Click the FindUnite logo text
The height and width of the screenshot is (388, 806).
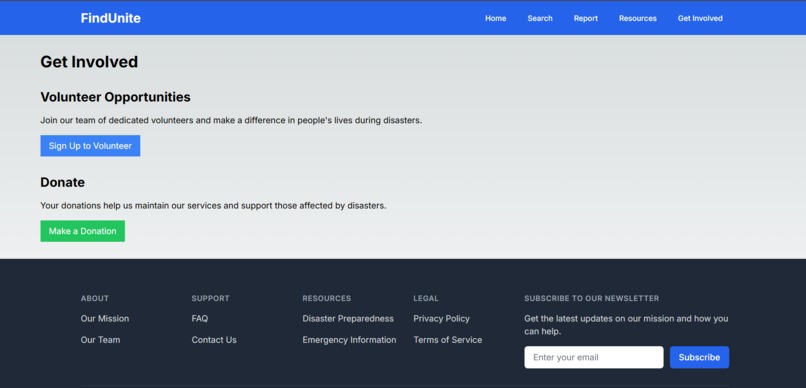(111, 18)
